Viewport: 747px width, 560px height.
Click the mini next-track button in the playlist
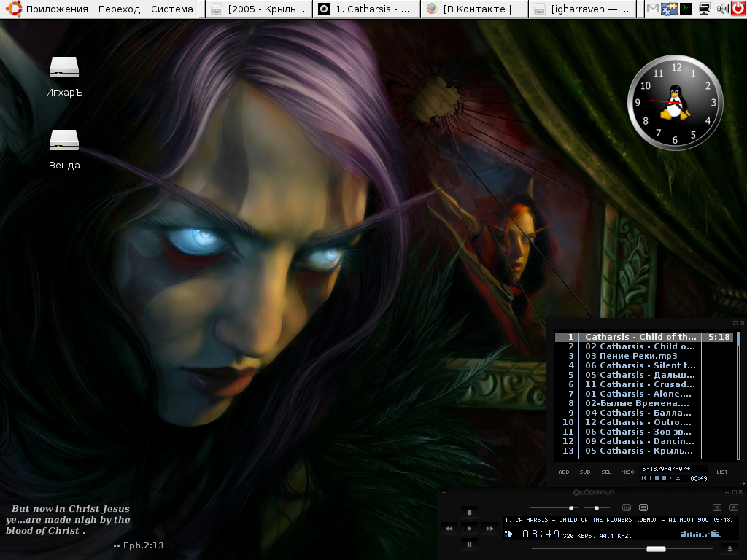point(671,478)
